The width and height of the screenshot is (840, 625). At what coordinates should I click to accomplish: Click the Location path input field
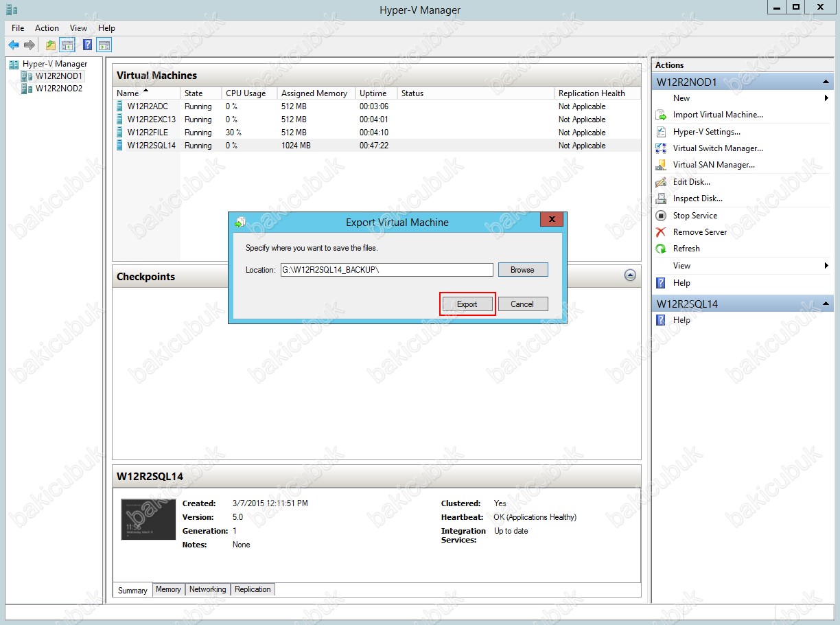[x=386, y=270]
